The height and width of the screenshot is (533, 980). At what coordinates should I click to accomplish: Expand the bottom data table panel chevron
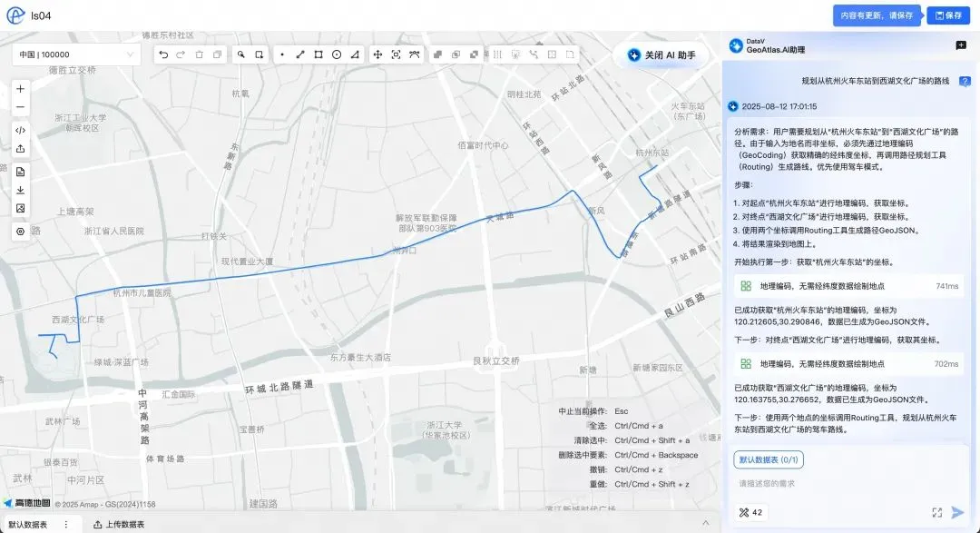[706, 523]
